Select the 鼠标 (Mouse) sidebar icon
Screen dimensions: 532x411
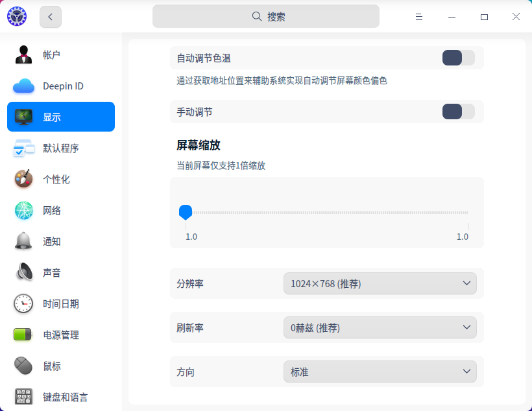click(x=23, y=366)
